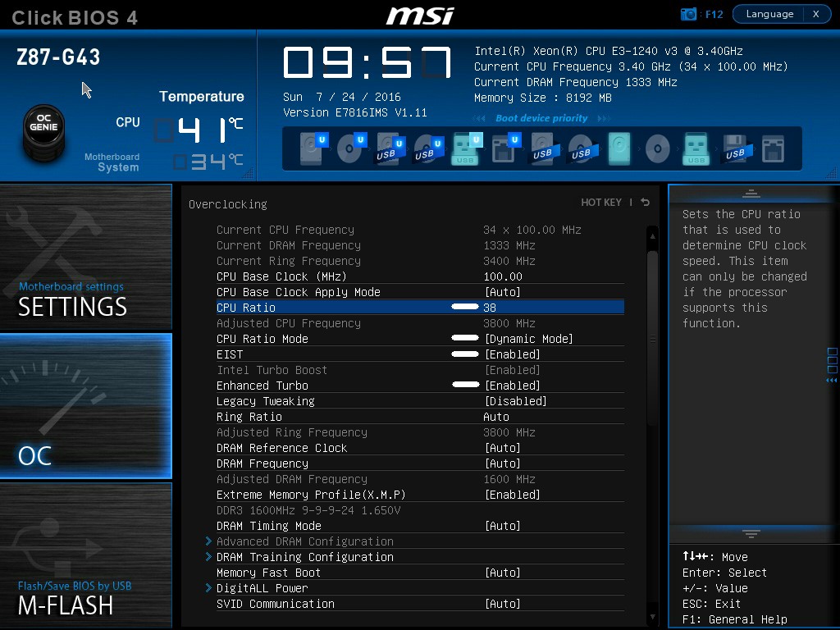The width and height of the screenshot is (840, 630).
Task: Toggle Legacy Tweaking [Disabled] value
Action: 515,401
